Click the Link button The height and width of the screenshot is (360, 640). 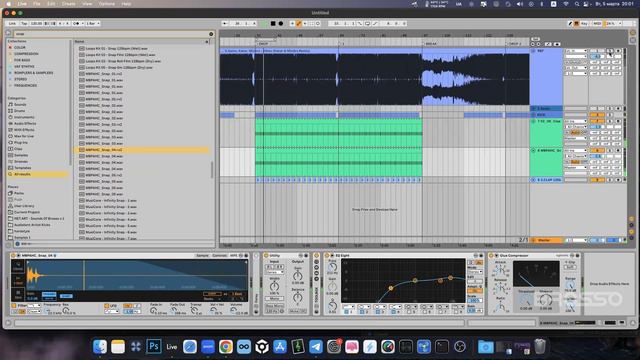[x=13, y=24]
